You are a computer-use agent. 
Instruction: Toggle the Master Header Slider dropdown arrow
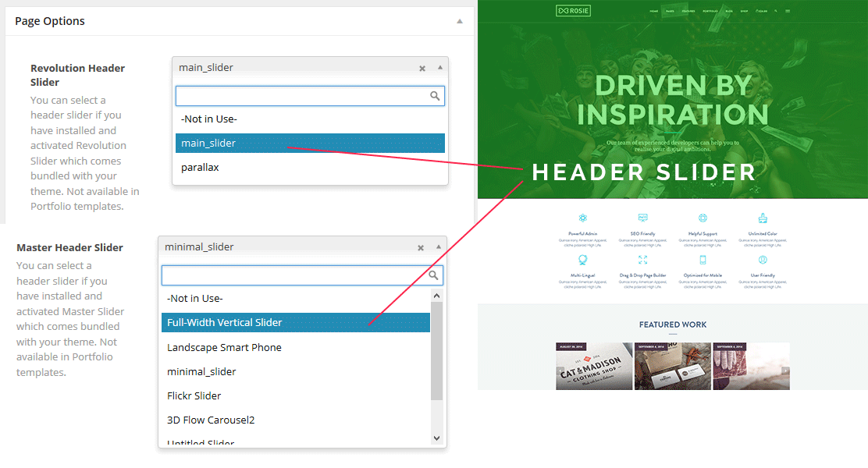[439, 247]
